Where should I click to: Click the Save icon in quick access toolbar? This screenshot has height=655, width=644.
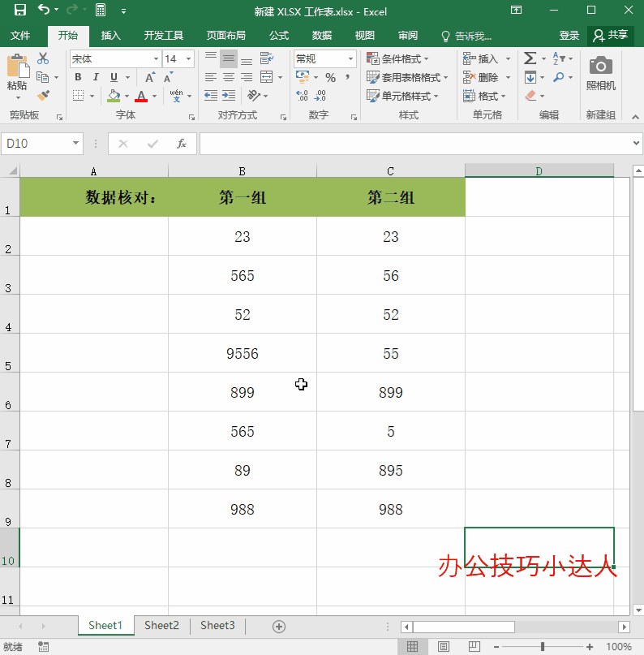(x=19, y=11)
